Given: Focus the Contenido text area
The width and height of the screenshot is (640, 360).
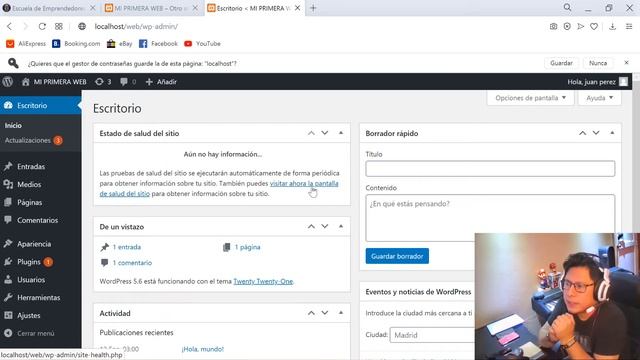Looking at the screenshot, I should click(490, 218).
